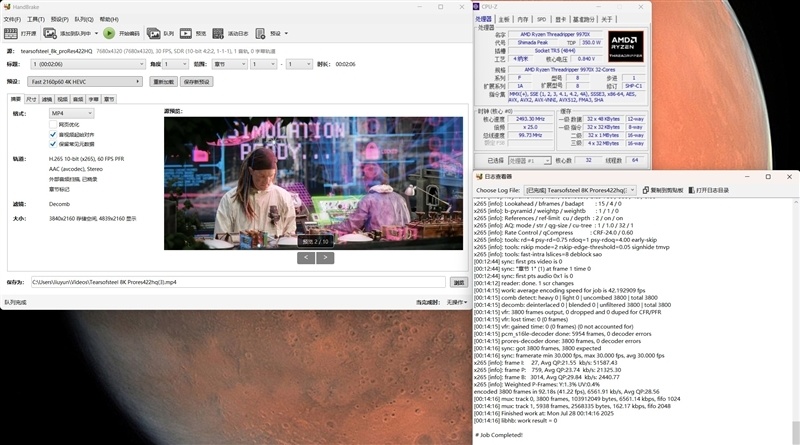Viewport: 800px width, 445px height.
Task: Enable the Web Optimized (网页优化) checkbox
Action: (x=53, y=124)
